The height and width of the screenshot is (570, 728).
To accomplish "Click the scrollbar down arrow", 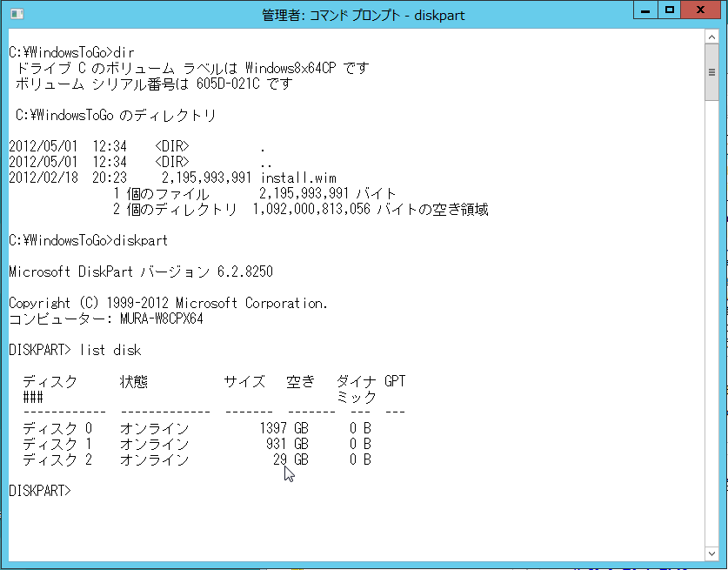I will point(711,553).
